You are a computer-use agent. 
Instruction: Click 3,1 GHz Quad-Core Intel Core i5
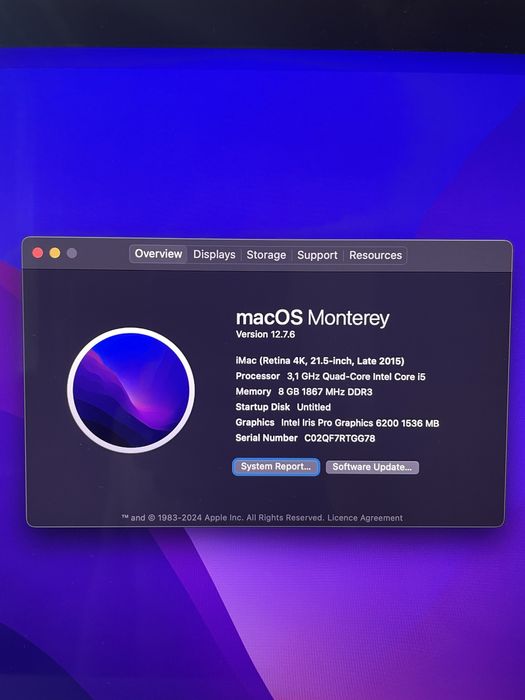pyautogui.click(x=356, y=376)
